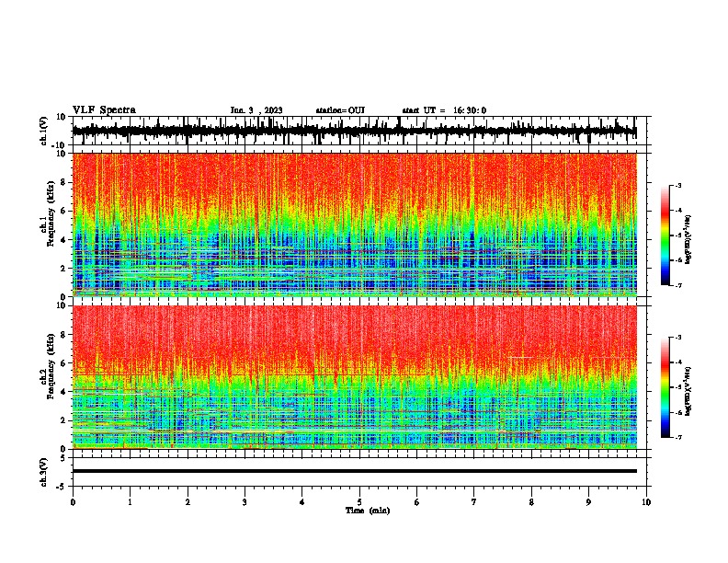This screenshot has width=728, height=563.
Task: Click time axis tick label "10"
Action: (x=646, y=502)
